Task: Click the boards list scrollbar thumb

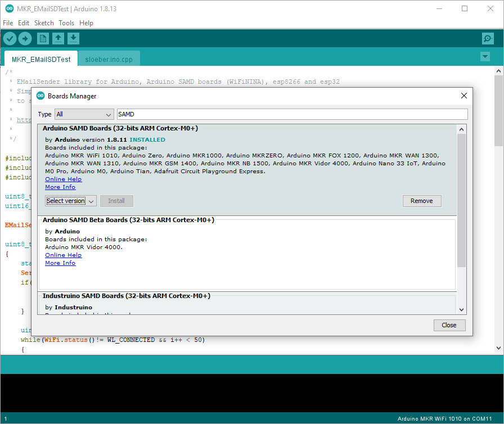Action: pos(461,200)
